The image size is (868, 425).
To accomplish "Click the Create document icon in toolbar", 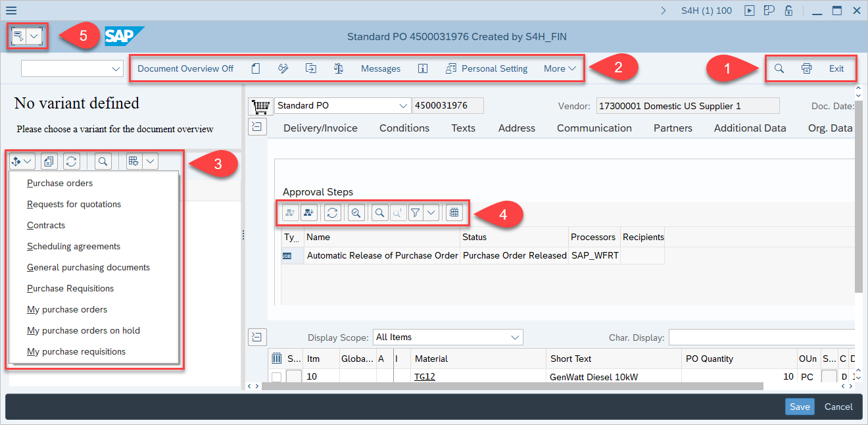I will click(256, 68).
